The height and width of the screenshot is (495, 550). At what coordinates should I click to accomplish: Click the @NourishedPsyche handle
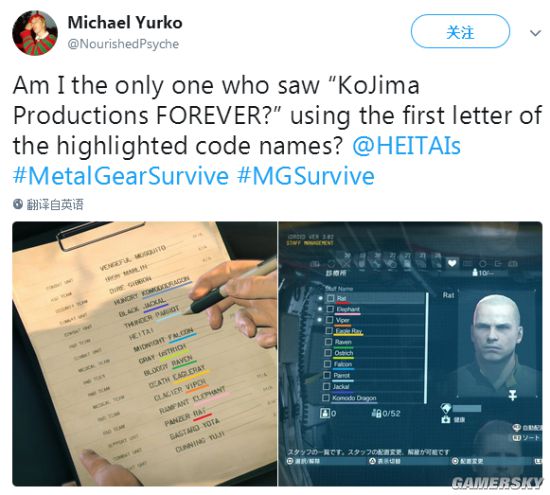point(123,44)
